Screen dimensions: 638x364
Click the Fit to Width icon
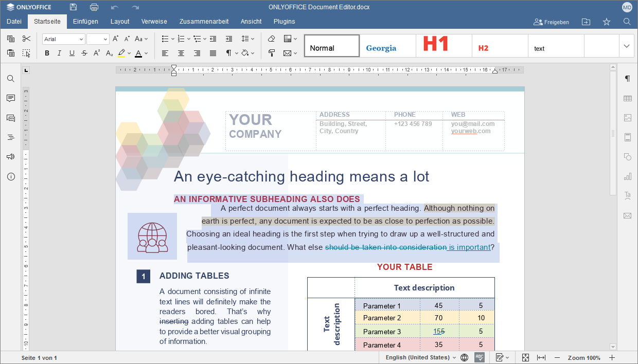[541, 357]
